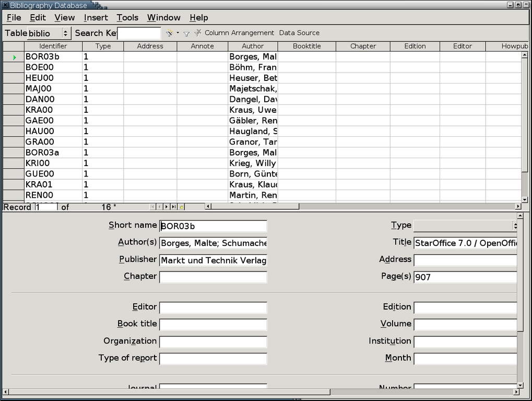The width and height of the screenshot is (532, 401).
Task: Click the Remove Filter icon
Action: [198, 33]
